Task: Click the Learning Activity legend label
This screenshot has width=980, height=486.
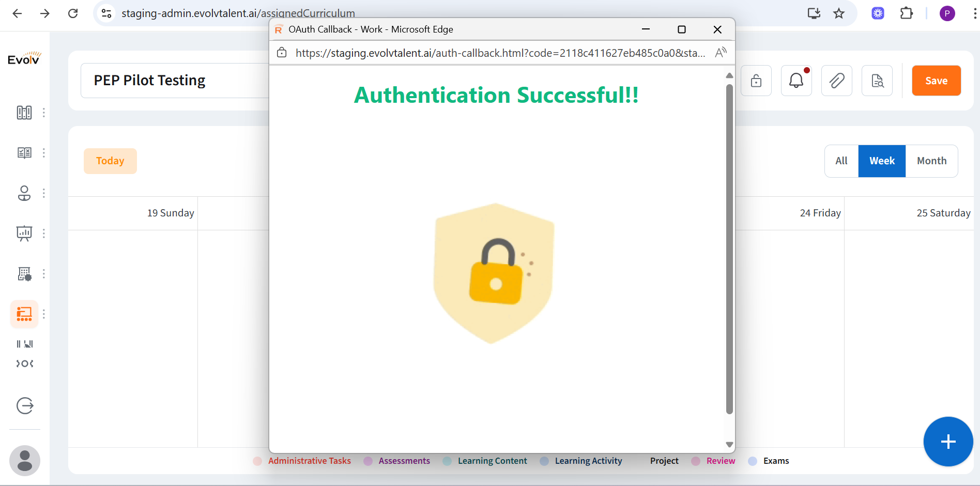Action: coord(589,461)
